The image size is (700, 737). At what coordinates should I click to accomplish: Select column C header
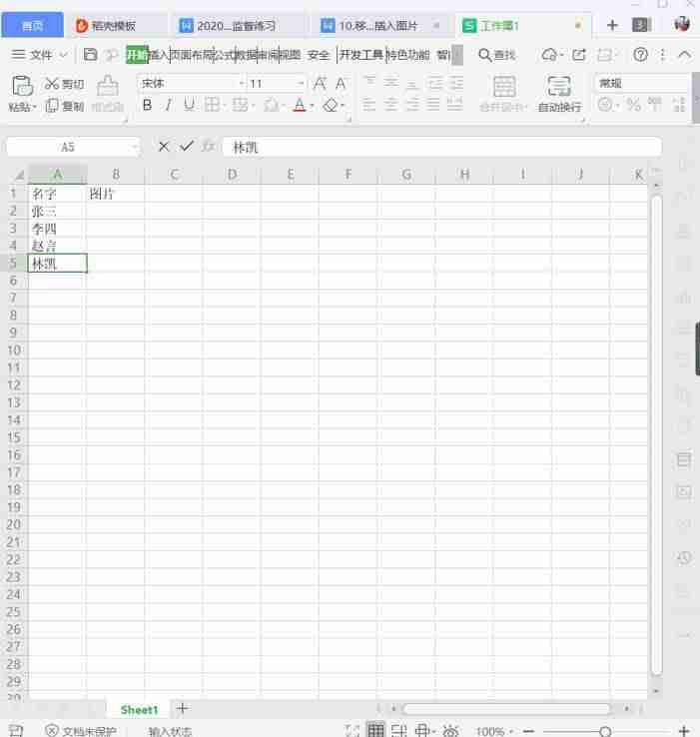tap(174, 175)
